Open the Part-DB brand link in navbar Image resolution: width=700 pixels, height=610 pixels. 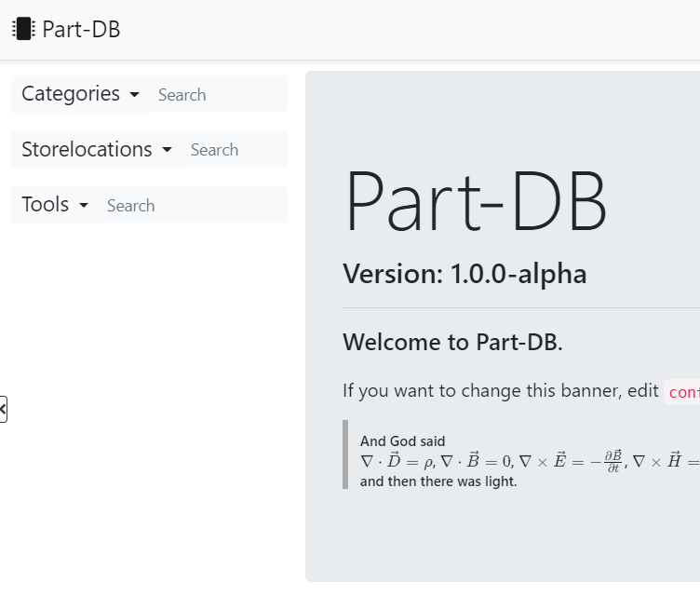[66, 29]
